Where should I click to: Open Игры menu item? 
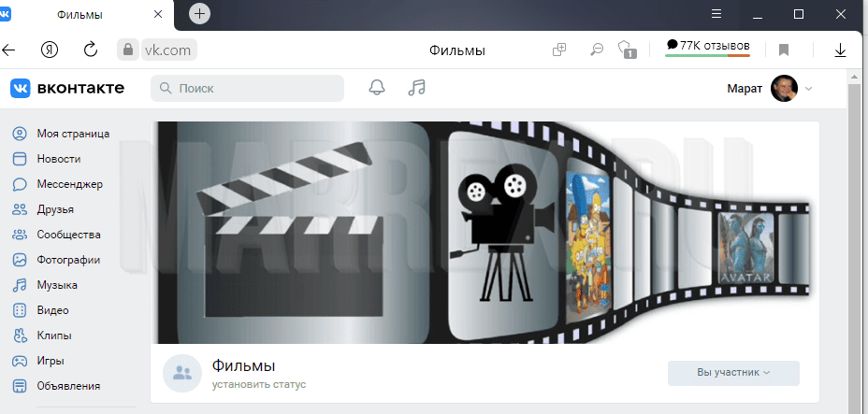51,361
